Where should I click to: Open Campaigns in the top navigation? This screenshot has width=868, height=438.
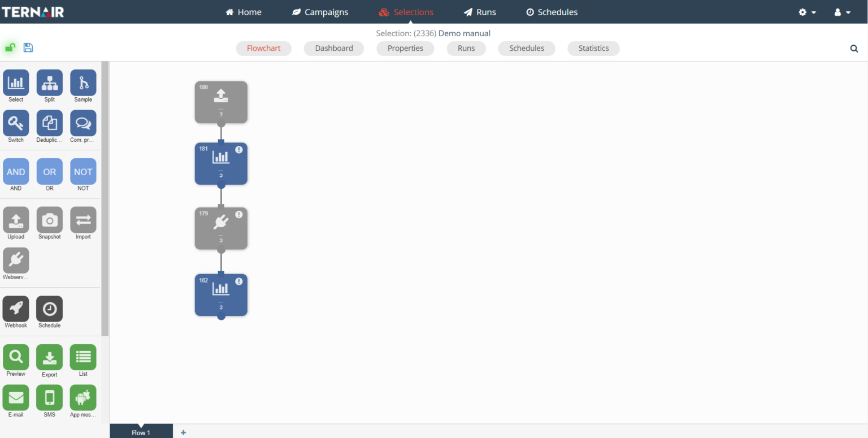pos(320,12)
